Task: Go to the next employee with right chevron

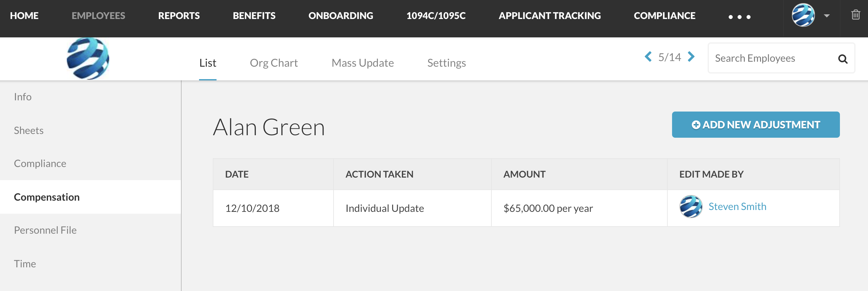Action: click(x=691, y=56)
